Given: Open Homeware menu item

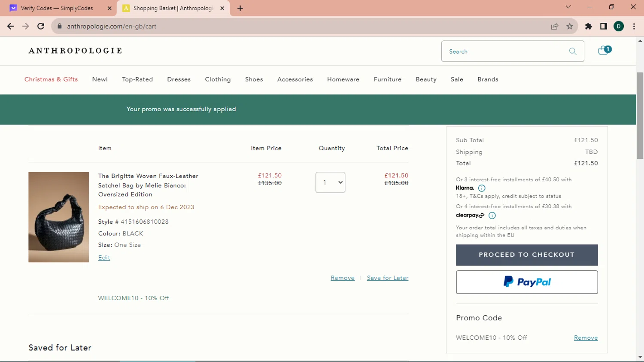Looking at the screenshot, I should 343,79.
